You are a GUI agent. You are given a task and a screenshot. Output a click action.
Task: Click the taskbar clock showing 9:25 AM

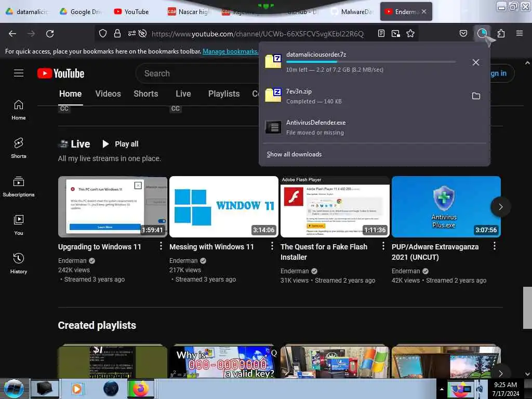506,389
